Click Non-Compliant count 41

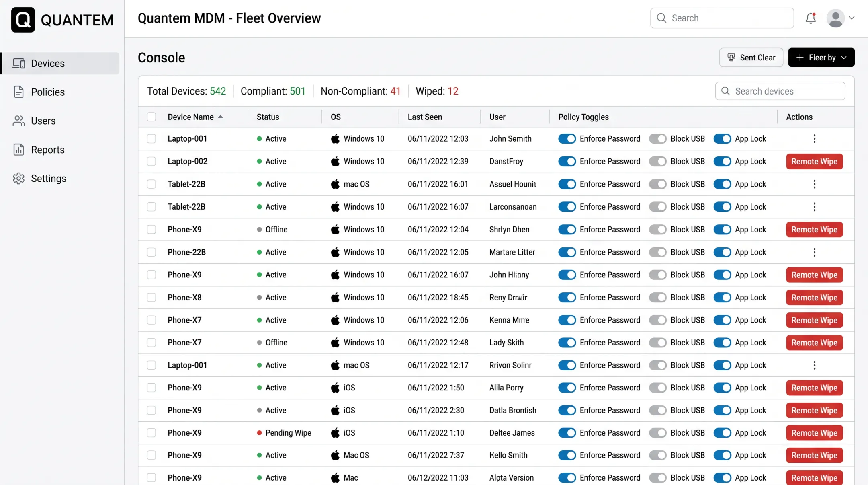point(395,91)
